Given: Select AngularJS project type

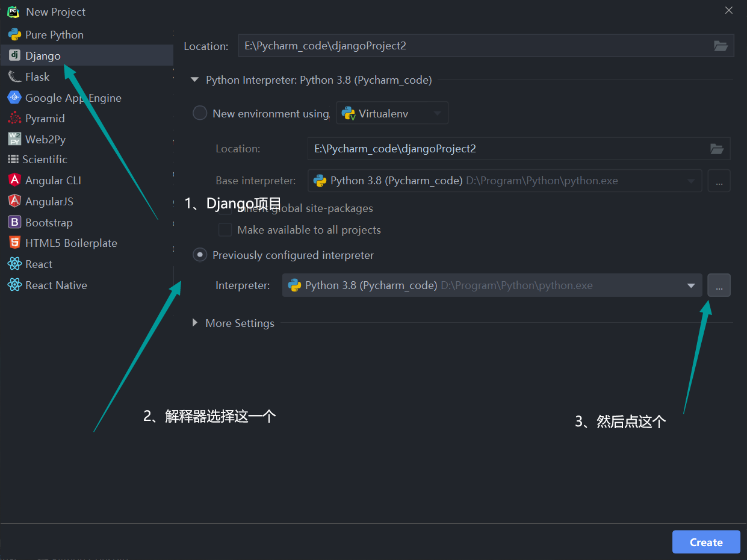Looking at the screenshot, I should click(87, 201).
